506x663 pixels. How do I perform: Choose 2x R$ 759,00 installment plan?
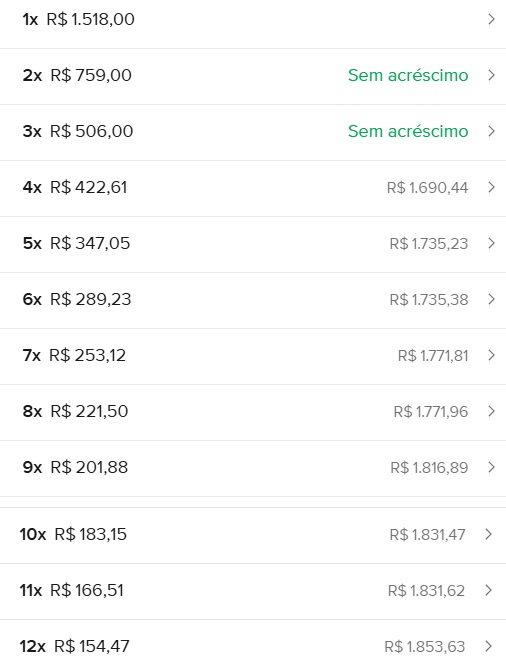[253, 76]
